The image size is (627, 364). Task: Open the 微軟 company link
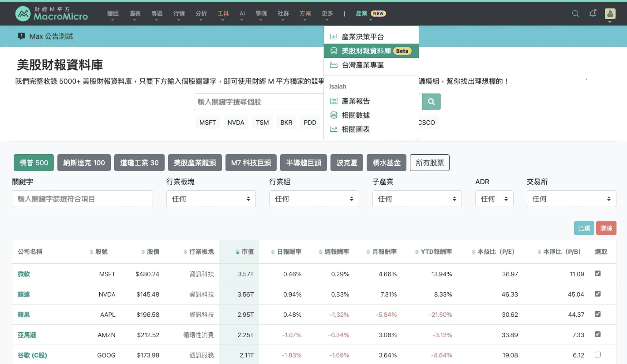coord(24,274)
